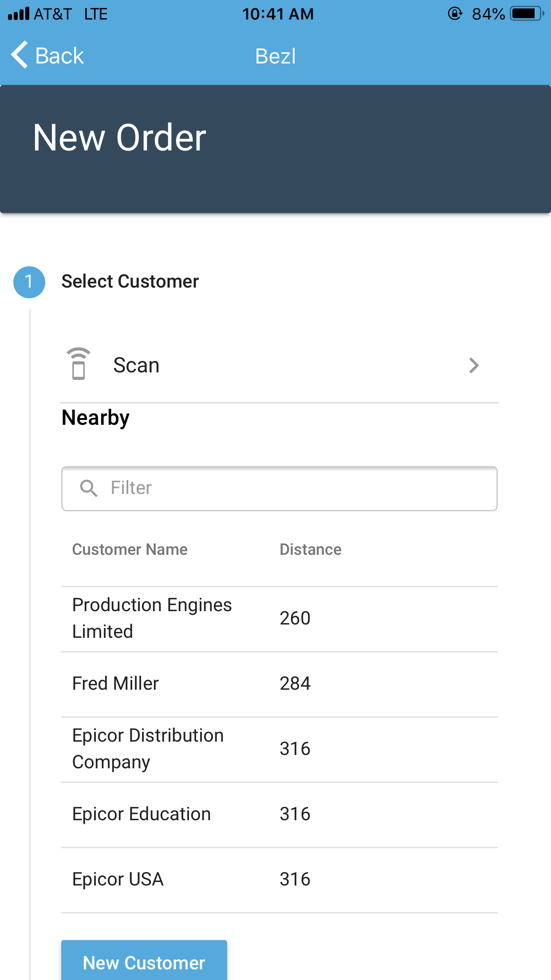Screen dimensions: 551x980
Task: Tap the Scan option label
Action: (x=136, y=365)
